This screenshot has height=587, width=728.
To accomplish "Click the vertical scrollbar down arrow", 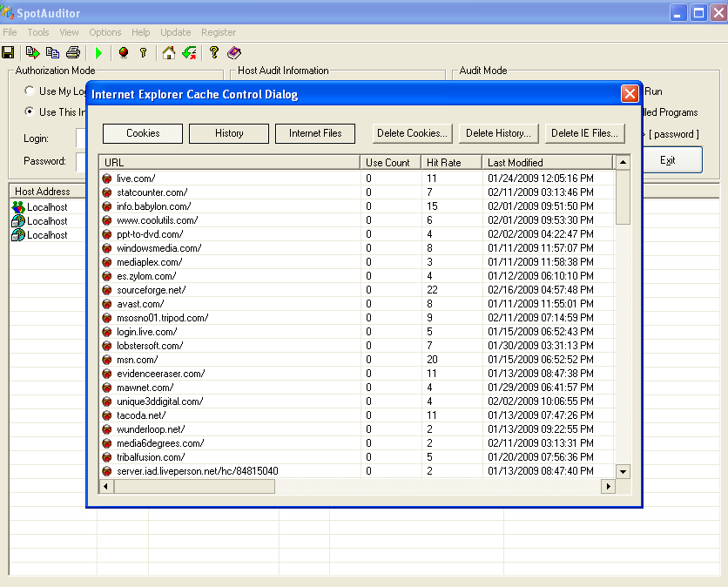I will pos(623,471).
